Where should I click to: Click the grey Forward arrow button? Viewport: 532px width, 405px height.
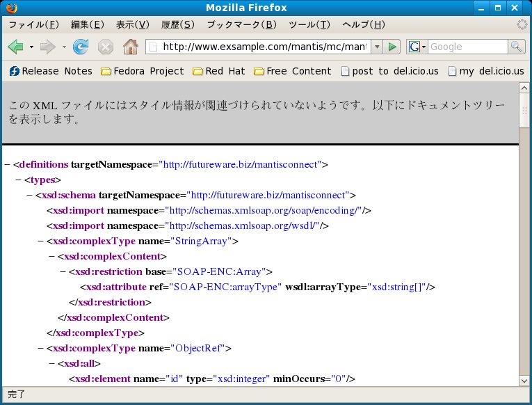pyautogui.click(x=47, y=47)
